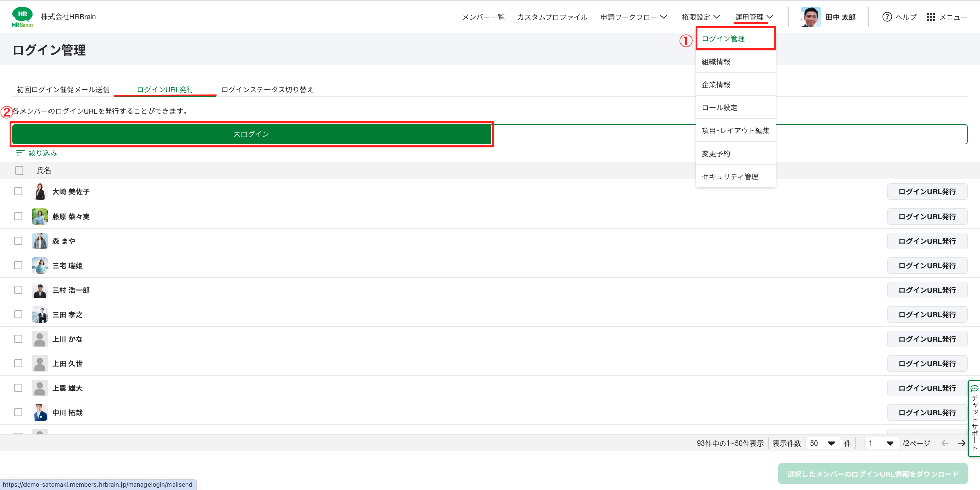This screenshot has height=490, width=980.
Task: Check the box for 中川 拓哉
Action: pos(18,412)
